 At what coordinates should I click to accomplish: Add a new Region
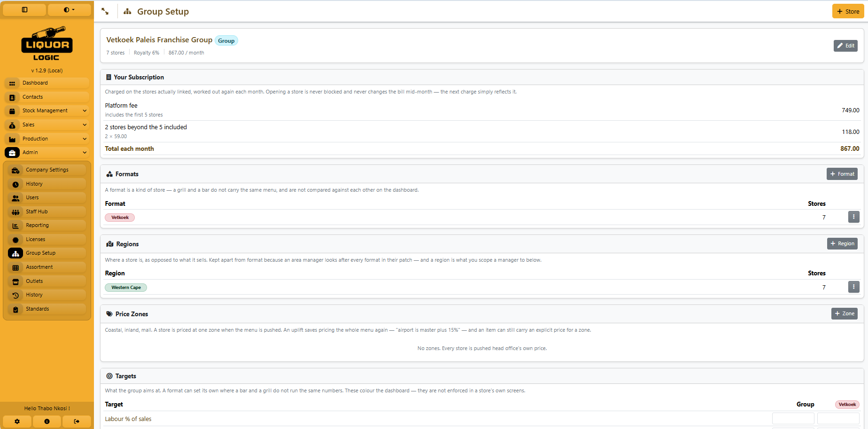[842, 243]
